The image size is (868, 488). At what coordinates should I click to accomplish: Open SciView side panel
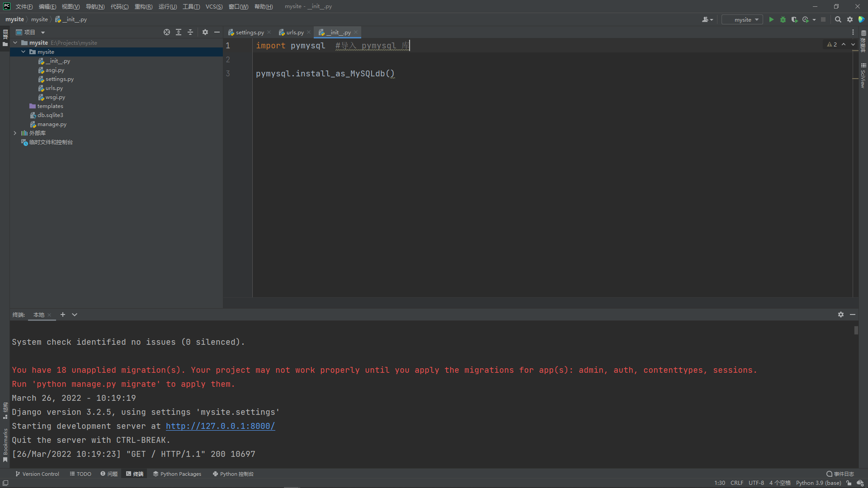tap(863, 75)
